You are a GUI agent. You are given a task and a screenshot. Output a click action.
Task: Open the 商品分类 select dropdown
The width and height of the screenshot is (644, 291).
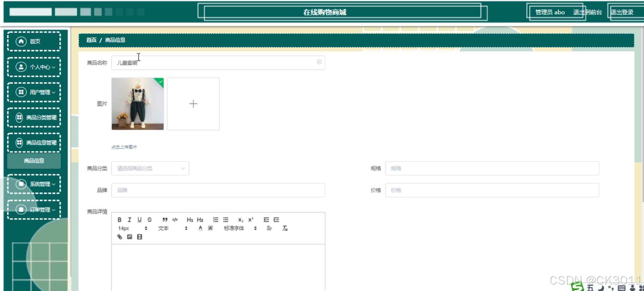[x=150, y=168]
